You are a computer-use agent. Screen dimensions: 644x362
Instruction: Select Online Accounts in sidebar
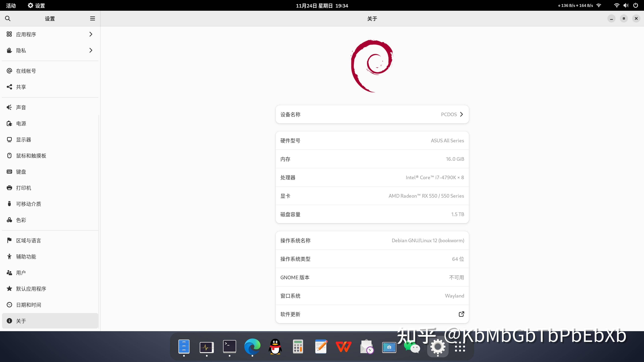(x=50, y=71)
